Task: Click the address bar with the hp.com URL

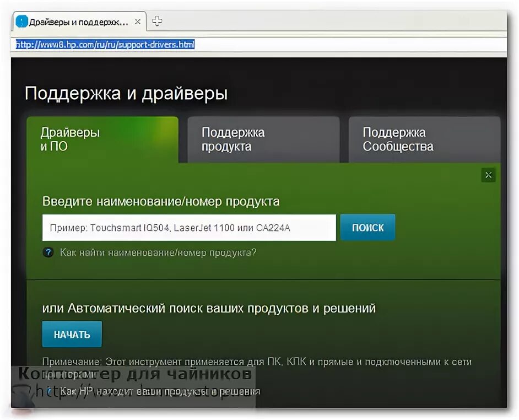Action: pos(258,45)
